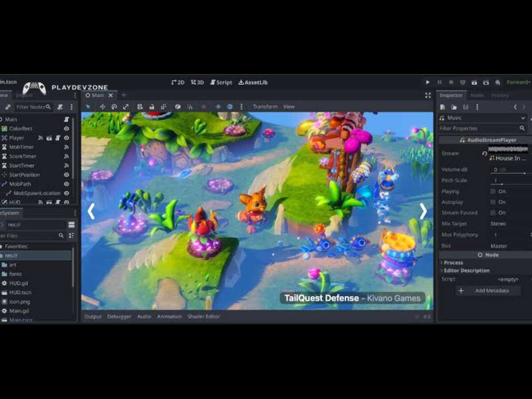Click the create new resource icon in Inspector
Viewport: 532px width, 399px height.
pyautogui.click(x=442, y=107)
